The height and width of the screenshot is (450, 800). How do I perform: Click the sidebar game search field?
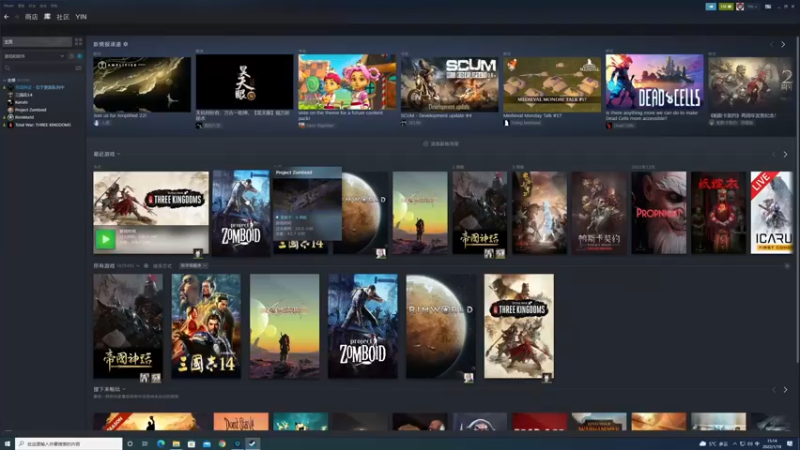38,68
